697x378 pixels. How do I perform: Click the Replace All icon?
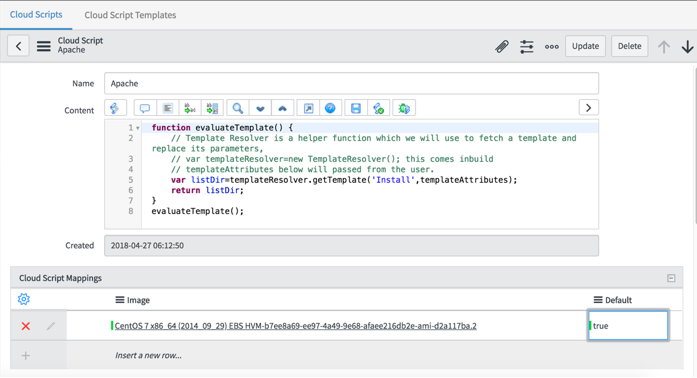pos(212,108)
